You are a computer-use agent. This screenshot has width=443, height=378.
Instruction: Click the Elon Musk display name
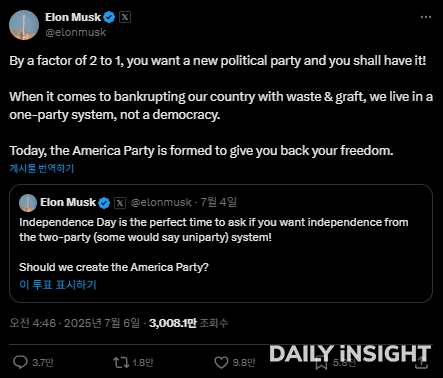point(73,17)
